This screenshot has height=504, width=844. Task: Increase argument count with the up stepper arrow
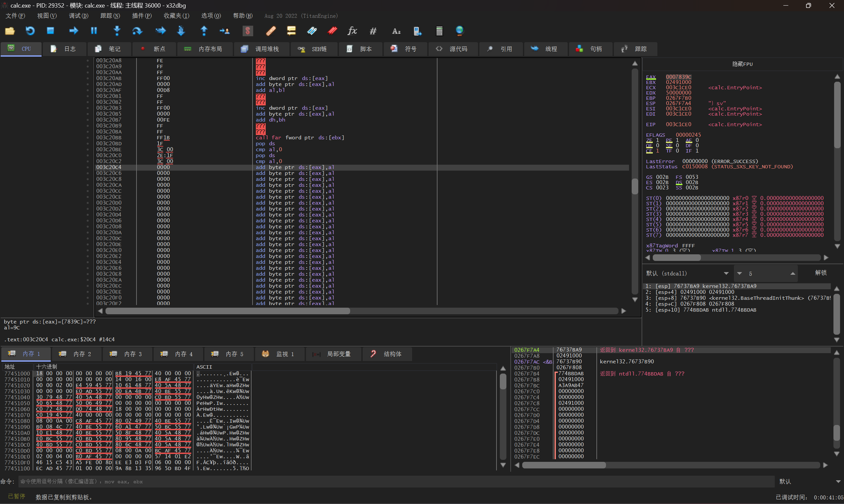pyautogui.click(x=792, y=274)
